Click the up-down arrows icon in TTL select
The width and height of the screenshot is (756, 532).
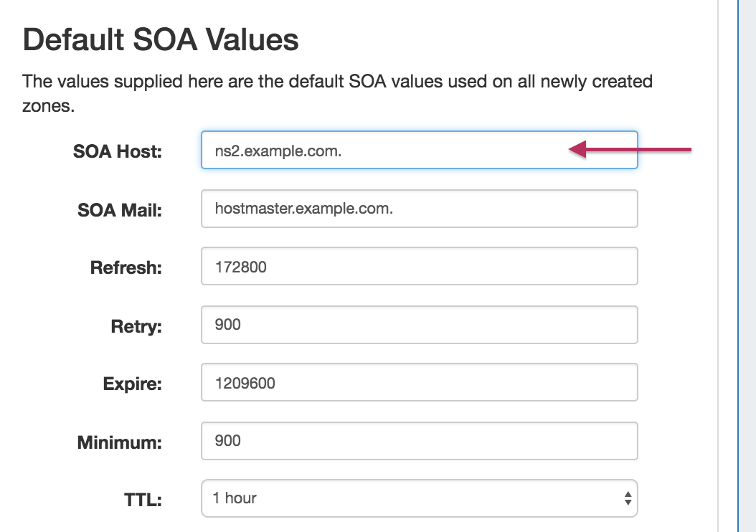(628, 498)
